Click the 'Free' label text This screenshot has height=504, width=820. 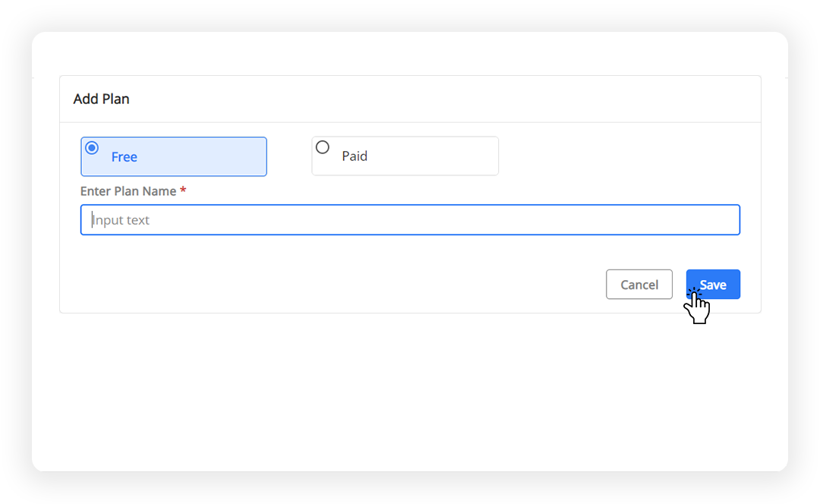124,157
